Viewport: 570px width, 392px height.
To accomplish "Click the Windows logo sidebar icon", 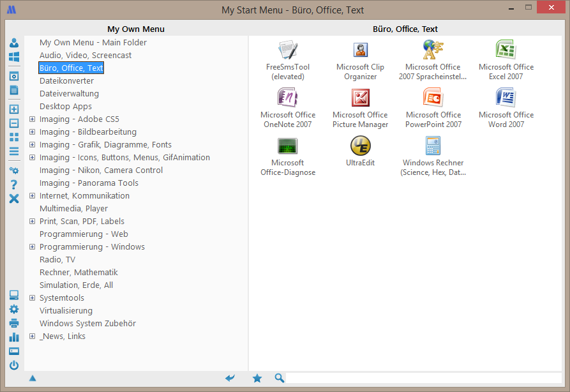I will 14,57.
